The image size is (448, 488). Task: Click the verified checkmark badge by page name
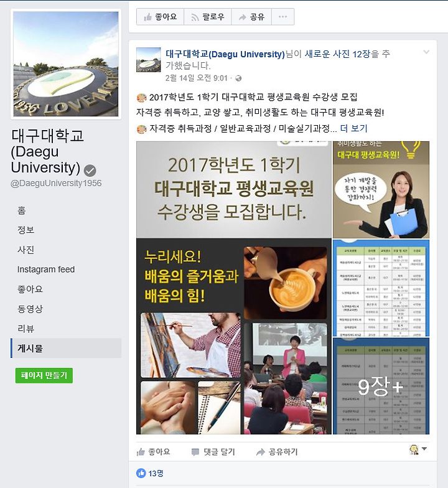[x=90, y=171]
